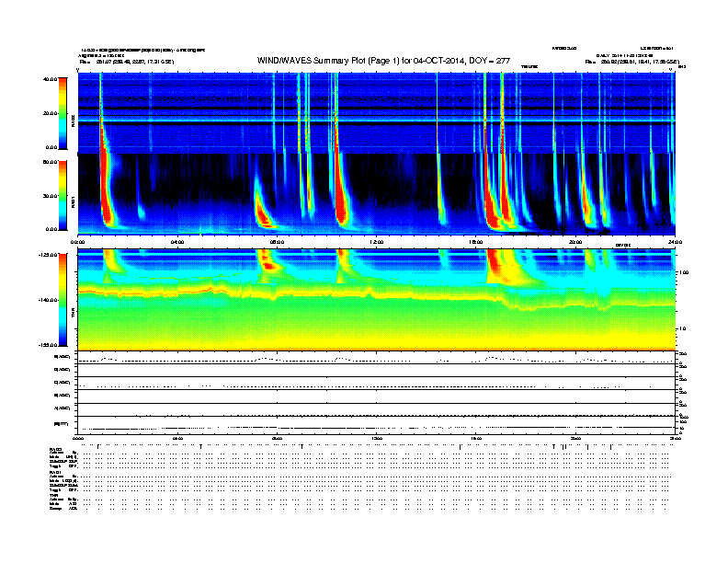The image size is (728, 563).
Task: Click the vertical RAD2 axis label
Action: coord(73,121)
